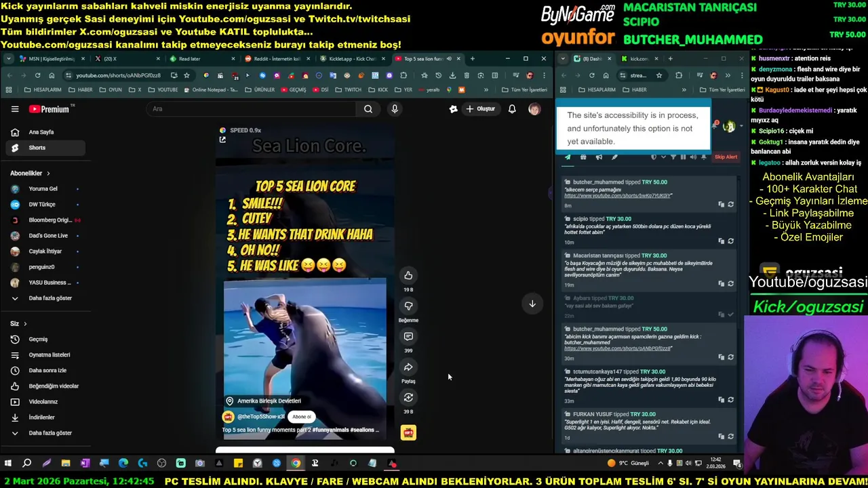Expand the Siz section chevron

pyautogui.click(x=25, y=324)
